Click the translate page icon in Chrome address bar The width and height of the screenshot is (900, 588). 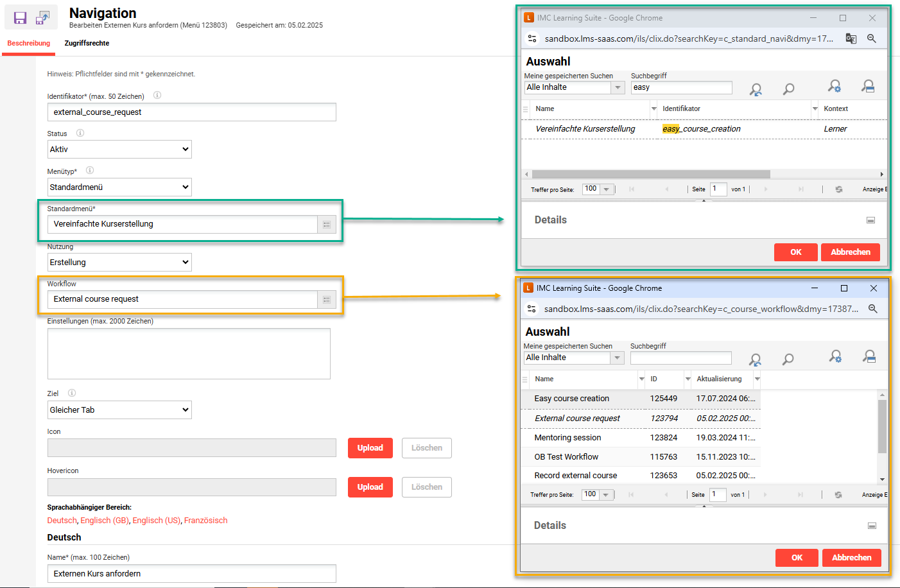851,39
